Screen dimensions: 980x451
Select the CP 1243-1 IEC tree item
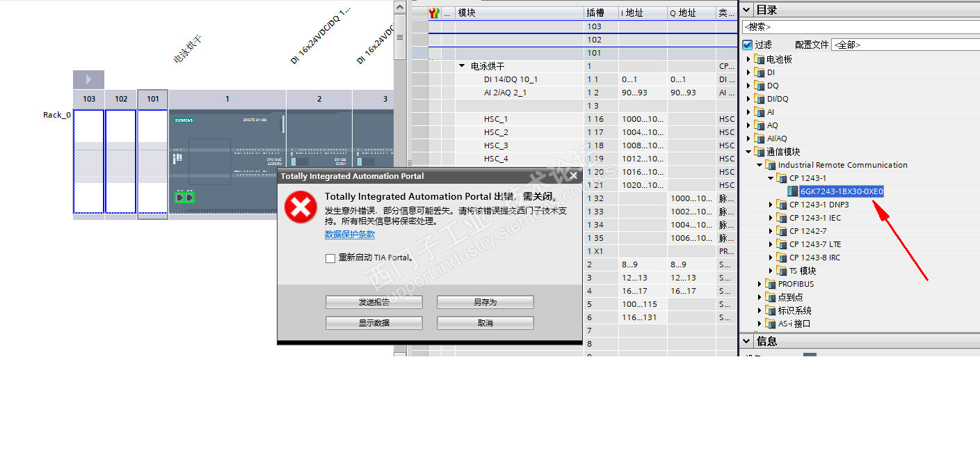(814, 218)
